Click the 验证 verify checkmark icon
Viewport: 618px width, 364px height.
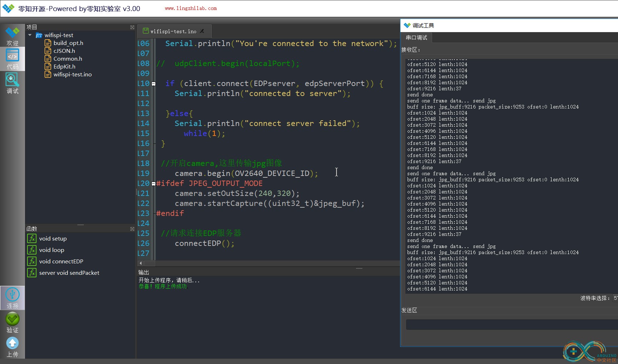[12, 323]
